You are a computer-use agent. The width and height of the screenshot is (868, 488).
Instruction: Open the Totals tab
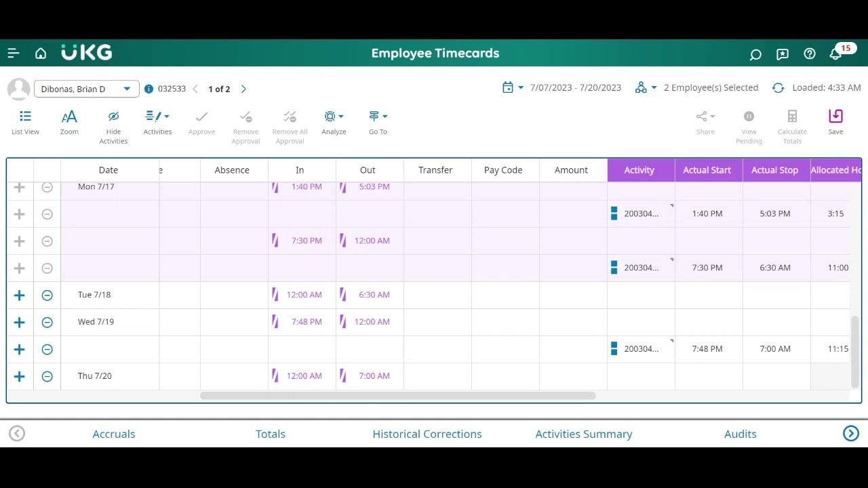click(x=271, y=434)
